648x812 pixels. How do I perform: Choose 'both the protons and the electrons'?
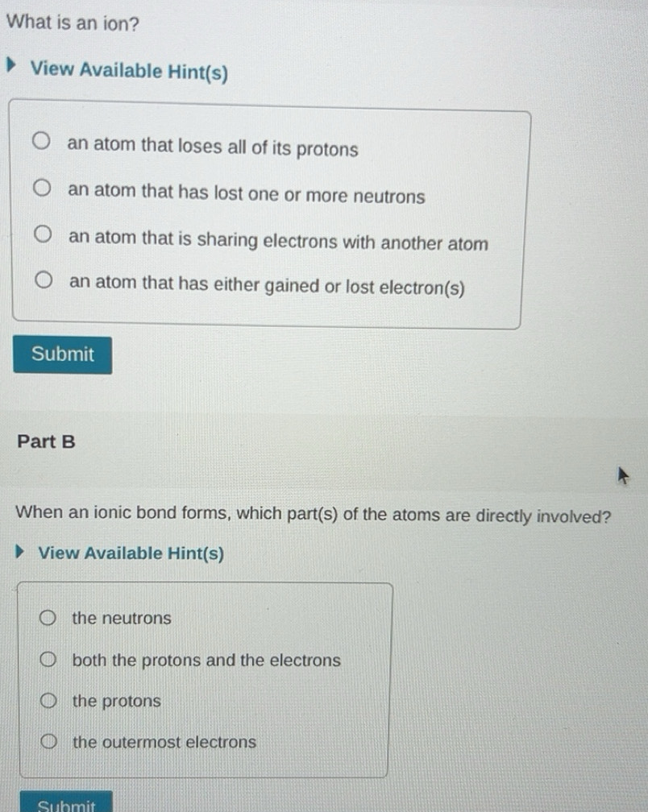coord(48,658)
